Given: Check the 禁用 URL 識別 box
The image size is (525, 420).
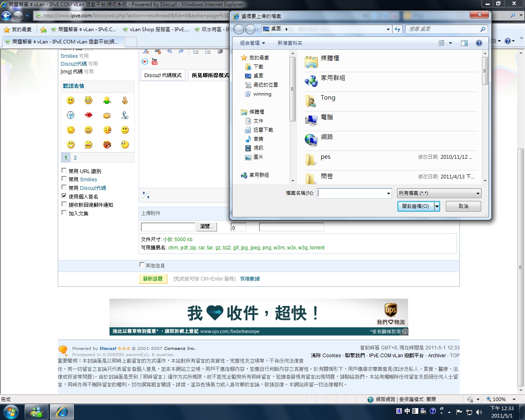Looking at the screenshot, I should click(x=64, y=170).
